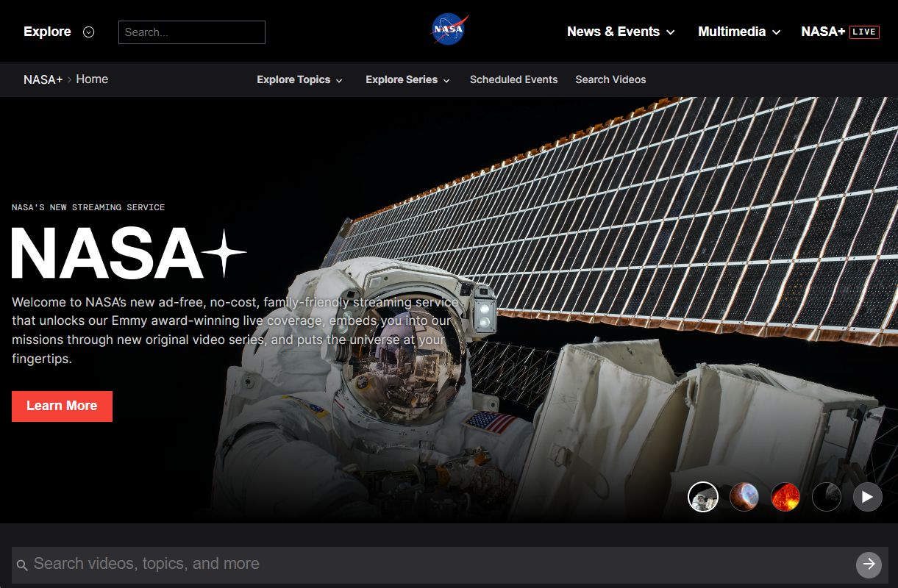The image size is (898, 588).
Task: Open the Scheduled Events tab
Action: click(x=514, y=79)
